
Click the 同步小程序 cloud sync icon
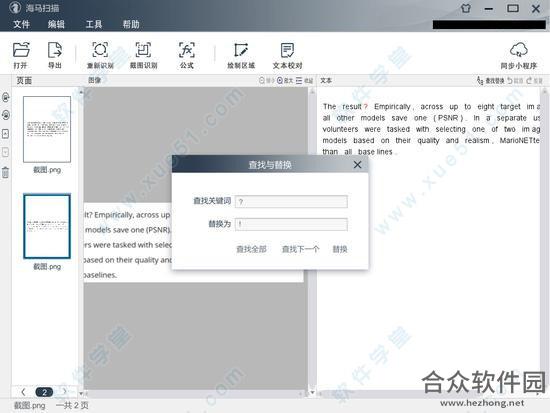click(519, 55)
